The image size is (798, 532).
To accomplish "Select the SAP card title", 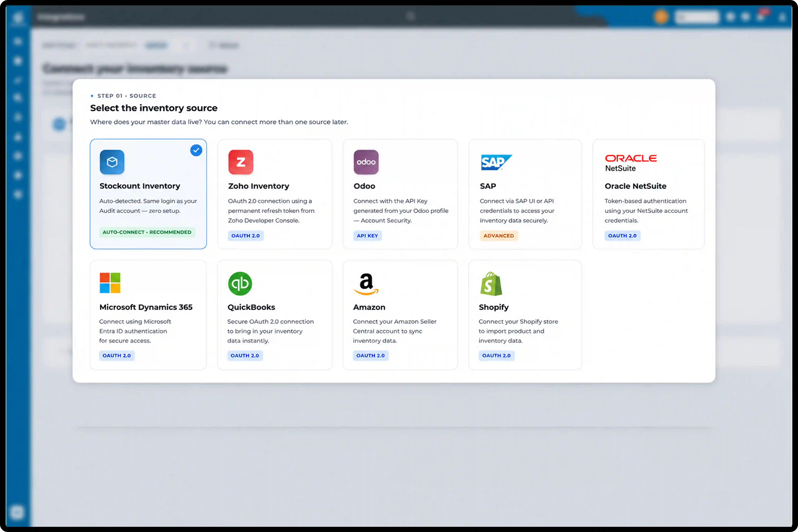I will 487,186.
